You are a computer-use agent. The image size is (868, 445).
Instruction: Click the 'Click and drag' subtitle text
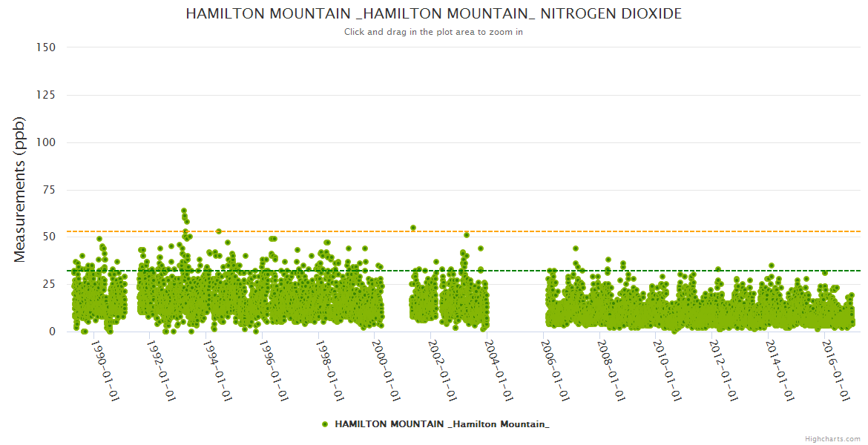pyautogui.click(x=433, y=32)
